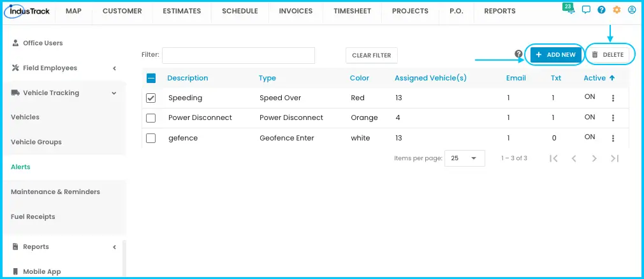Click the ADD NEW button
The width and height of the screenshot is (644, 279).
(556, 55)
